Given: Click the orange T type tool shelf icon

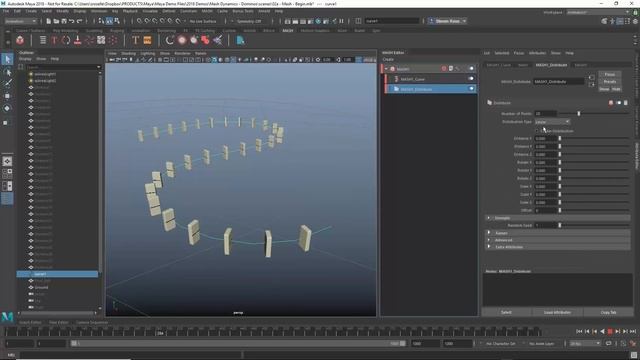Looking at the screenshot, I should click(136, 40).
